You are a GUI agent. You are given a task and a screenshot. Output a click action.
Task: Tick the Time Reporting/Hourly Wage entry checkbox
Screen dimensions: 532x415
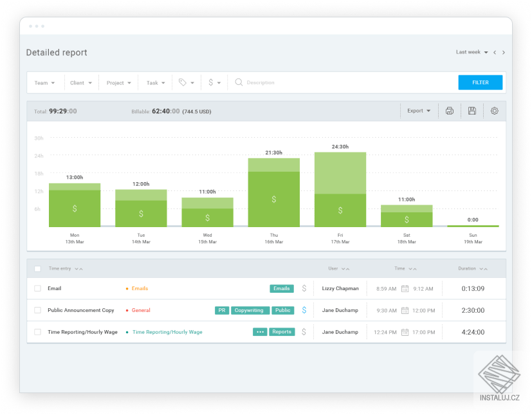tap(37, 332)
